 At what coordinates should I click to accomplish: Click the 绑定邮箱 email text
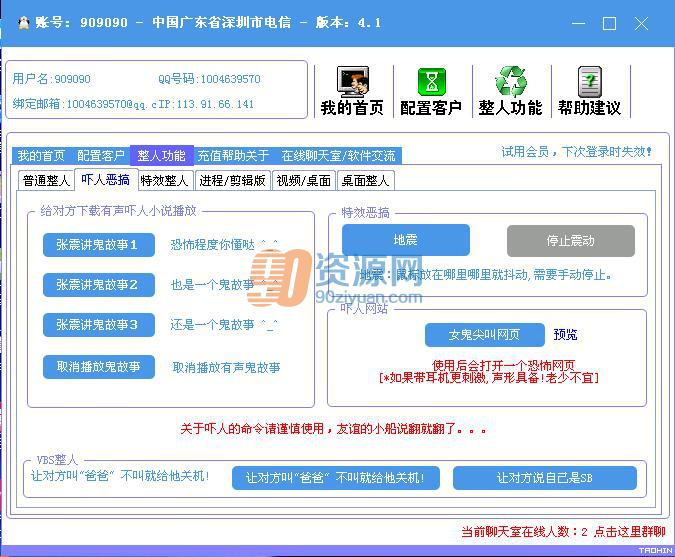tap(84, 104)
